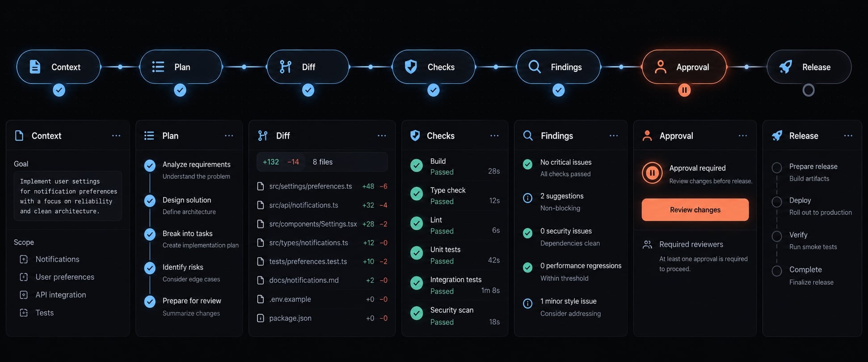
Task: Click the Review changes button
Action: pos(695,209)
